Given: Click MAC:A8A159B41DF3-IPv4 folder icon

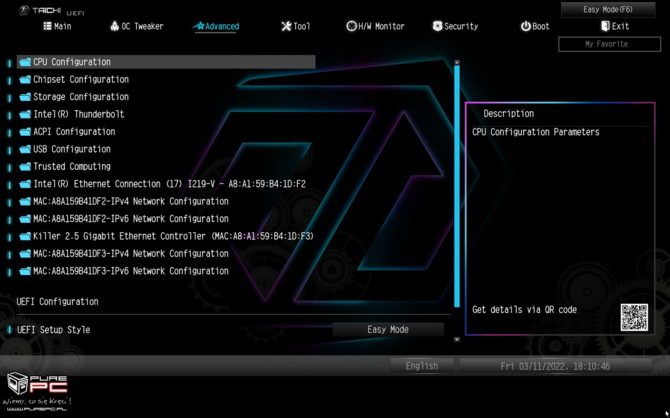Looking at the screenshot, I should tap(25, 254).
